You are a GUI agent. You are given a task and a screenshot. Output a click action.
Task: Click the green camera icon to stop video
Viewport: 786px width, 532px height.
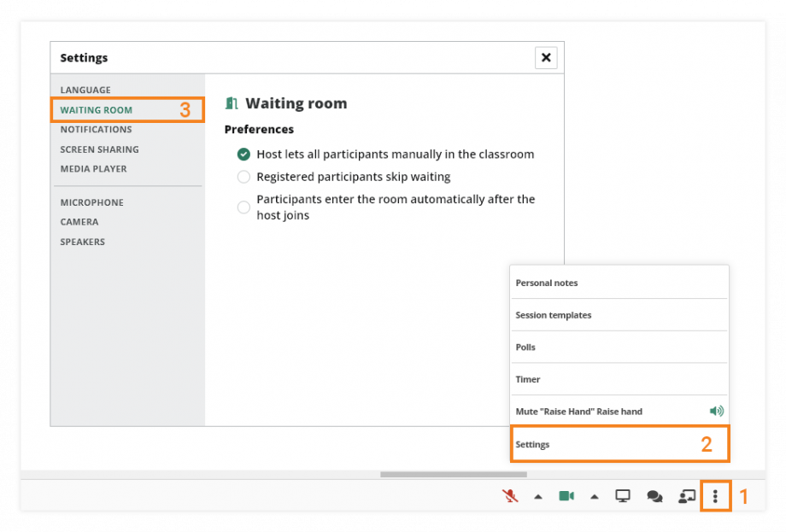coord(566,495)
